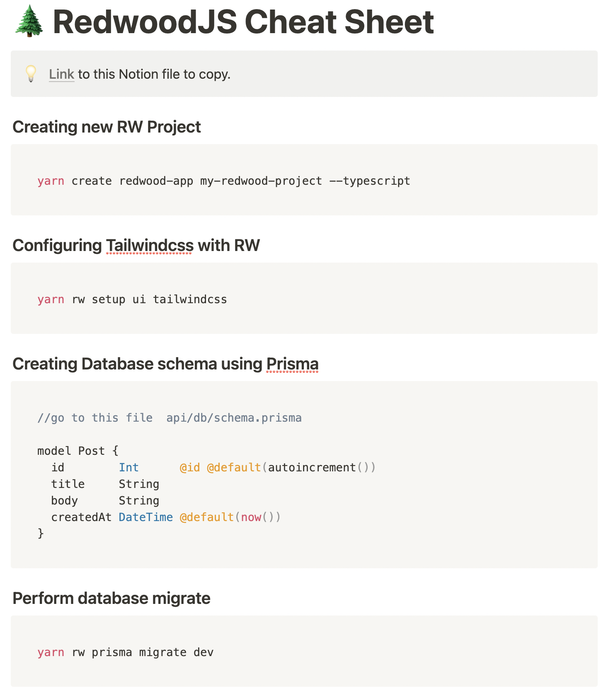Click the "Perform database migrate" heading
606x700 pixels.
click(x=111, y=598)
